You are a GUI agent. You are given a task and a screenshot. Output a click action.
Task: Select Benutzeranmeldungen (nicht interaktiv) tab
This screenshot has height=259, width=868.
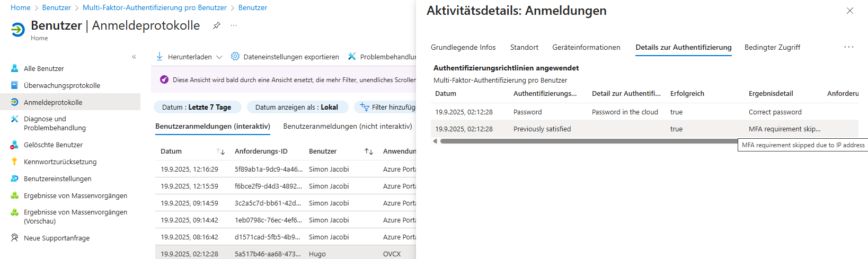(x=348, y=126)
